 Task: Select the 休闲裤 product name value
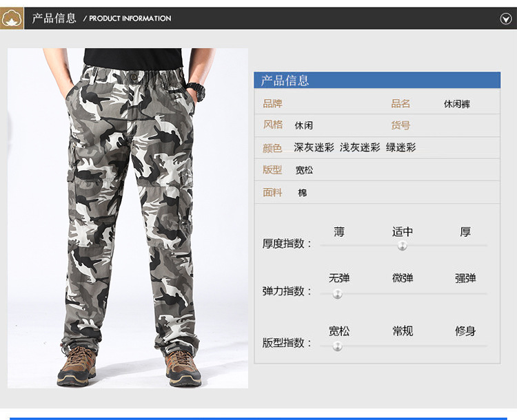[456, 104]
